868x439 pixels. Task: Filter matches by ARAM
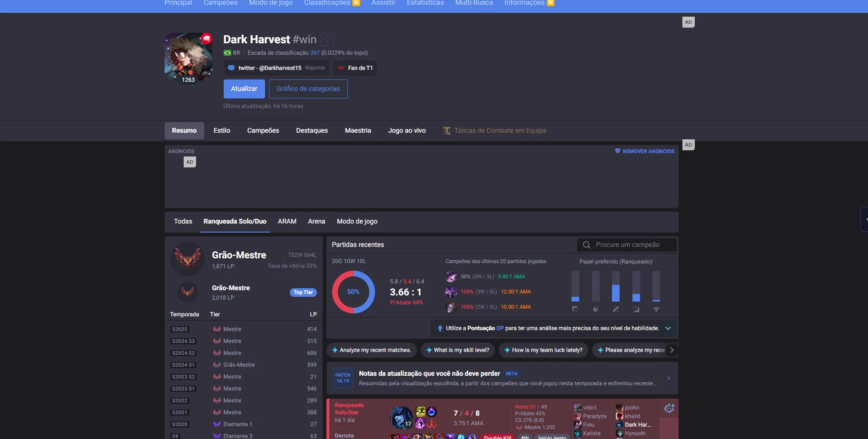point(287,222)
